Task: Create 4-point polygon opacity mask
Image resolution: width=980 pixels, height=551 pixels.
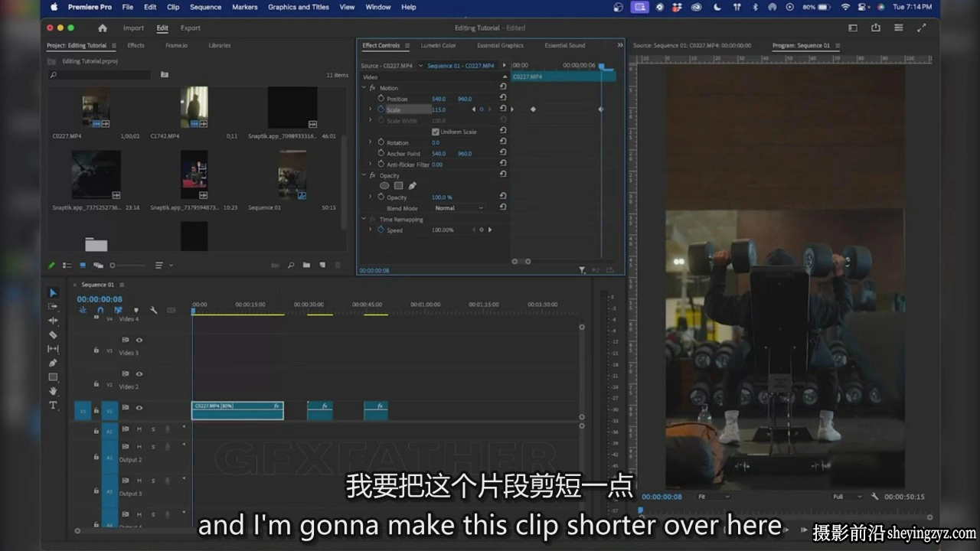Action: (398, 186)
